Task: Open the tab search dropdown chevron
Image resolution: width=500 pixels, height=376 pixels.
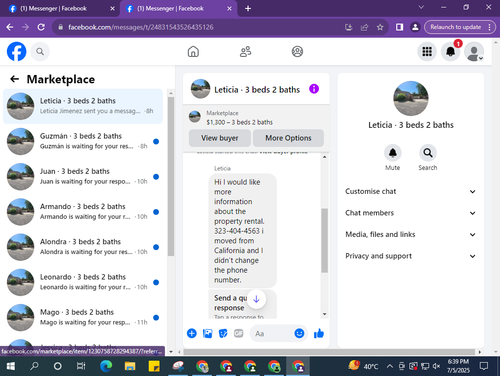Action: tap(421, 7)
